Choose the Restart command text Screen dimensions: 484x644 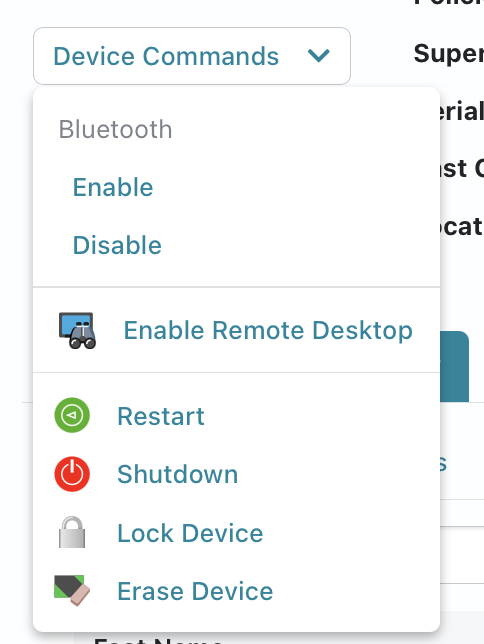[x=161, y=416]
